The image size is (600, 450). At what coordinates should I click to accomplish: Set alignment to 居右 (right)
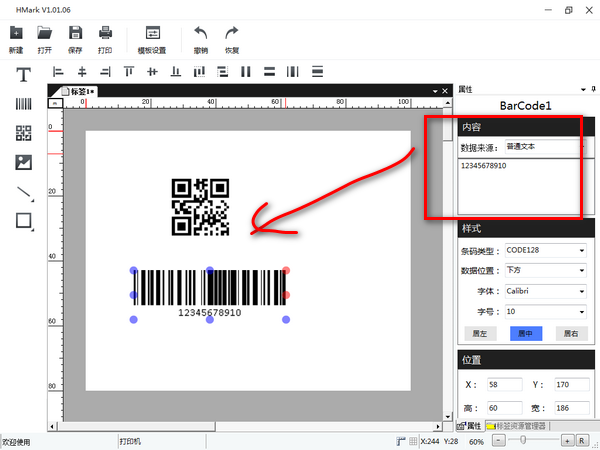(x=569, y=333)
